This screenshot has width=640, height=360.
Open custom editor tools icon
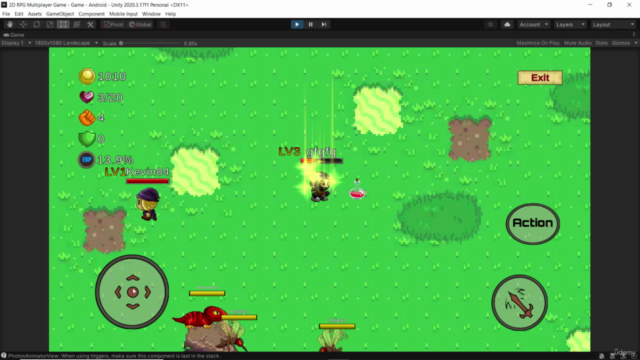90,24
